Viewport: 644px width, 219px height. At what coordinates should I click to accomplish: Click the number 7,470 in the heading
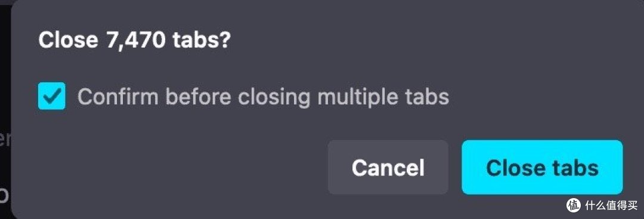(136, 41)
